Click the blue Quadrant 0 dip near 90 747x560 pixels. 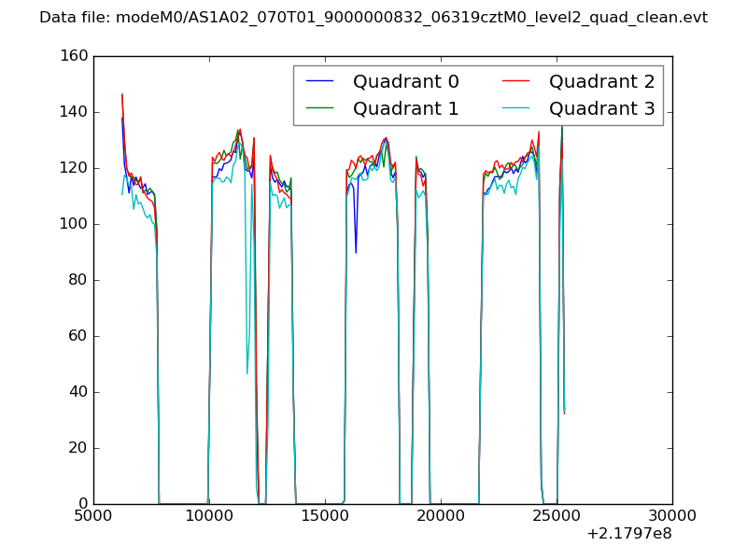coord(356,251)
